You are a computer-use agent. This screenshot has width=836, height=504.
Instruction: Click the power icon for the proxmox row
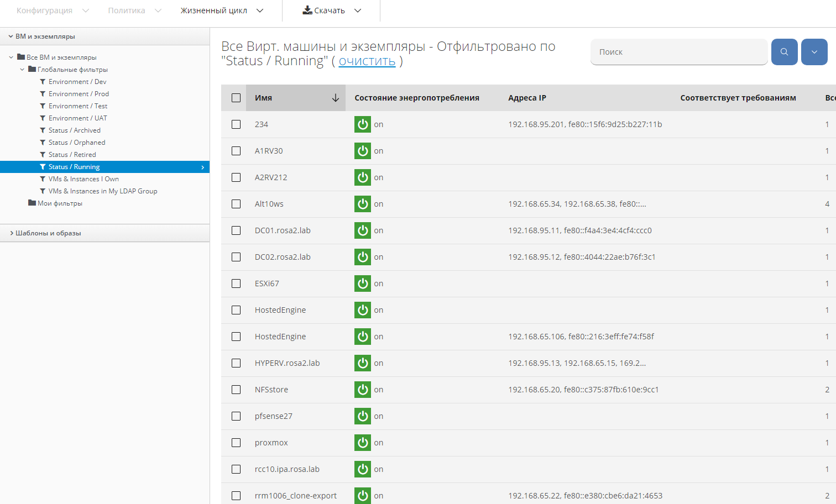[363, 443]
